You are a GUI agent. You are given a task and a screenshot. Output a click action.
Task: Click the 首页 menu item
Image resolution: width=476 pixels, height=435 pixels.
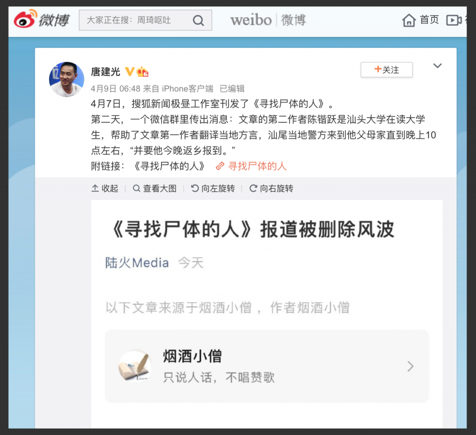tap(429, 20)
